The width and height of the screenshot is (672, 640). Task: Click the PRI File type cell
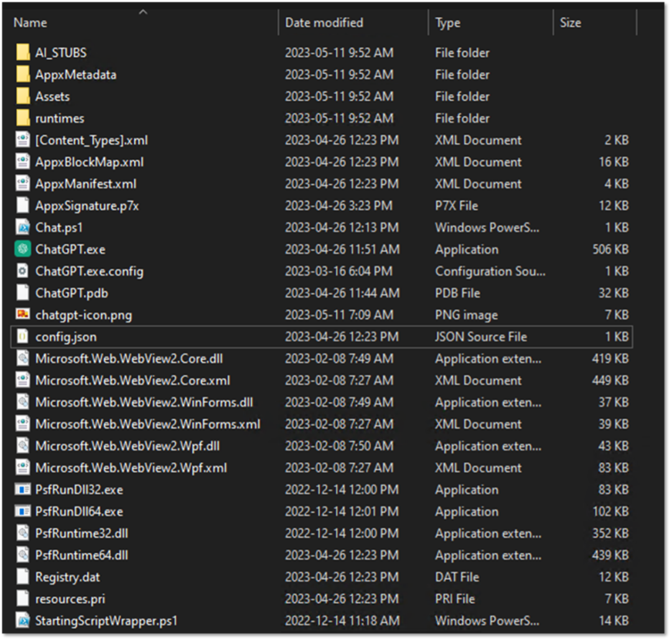click(x=455, y=599)
